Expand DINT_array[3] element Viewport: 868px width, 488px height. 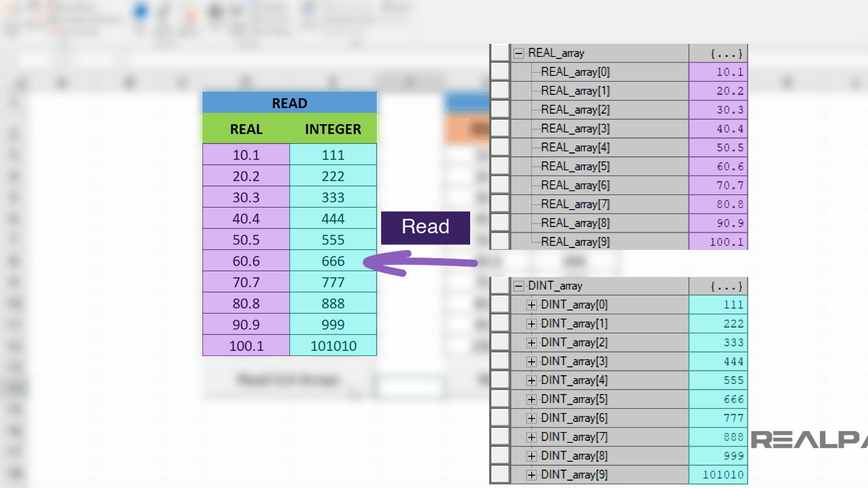click(x=533, y=361)
